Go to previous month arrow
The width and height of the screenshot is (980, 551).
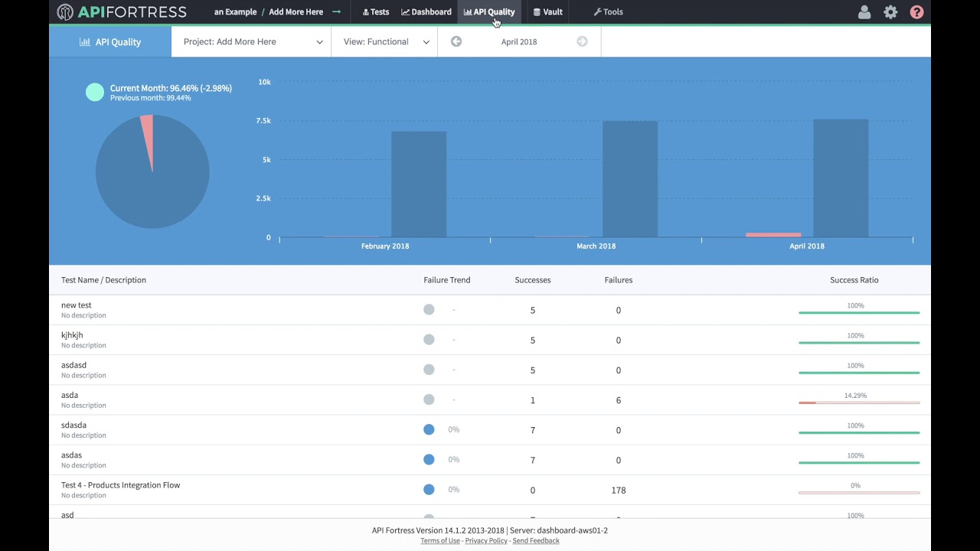[456, 41]
